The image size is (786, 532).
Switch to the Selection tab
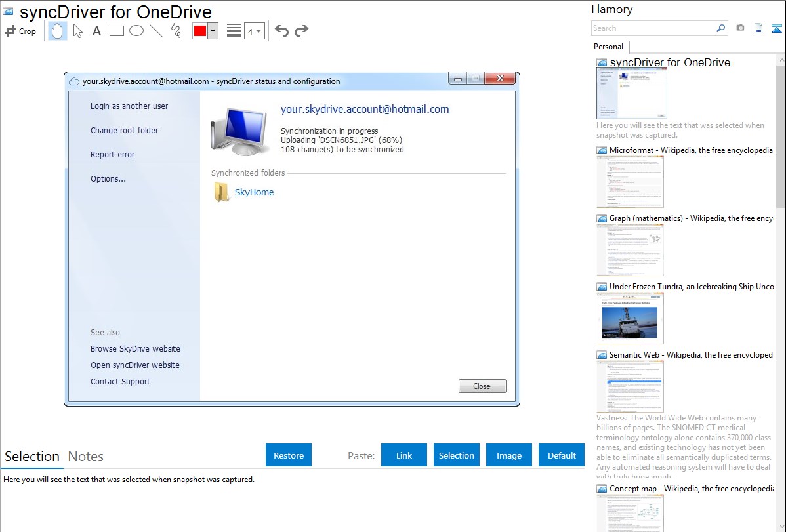point(32,457)
